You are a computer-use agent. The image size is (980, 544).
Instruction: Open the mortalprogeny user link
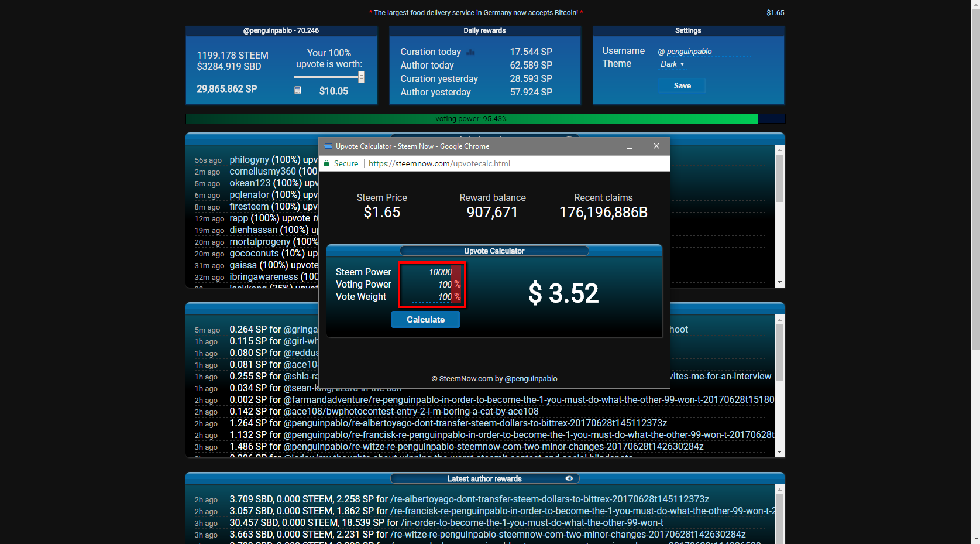260,241
